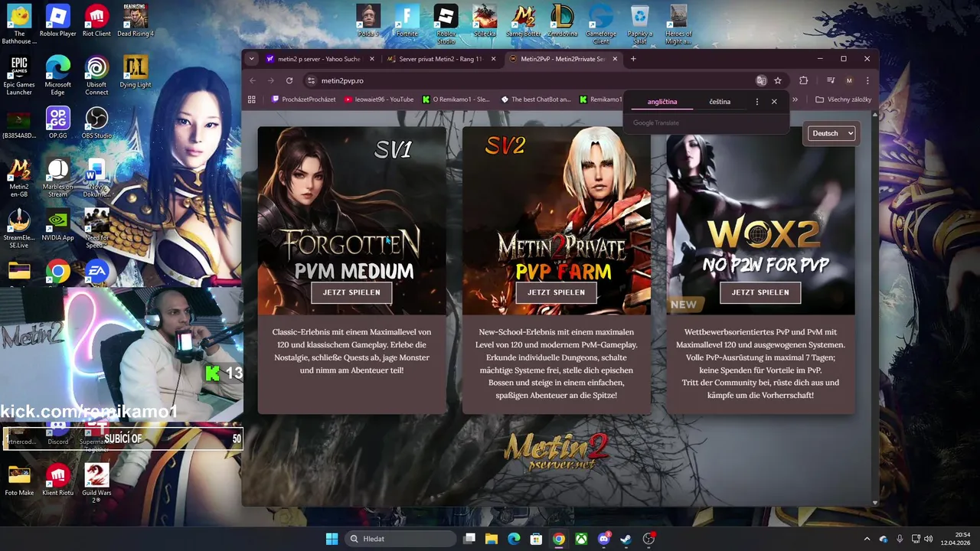Click Jetzt Spielen under Forgotten PVM Medium
The height and width of the screenshot is (551, 980).
pos(351,292)
